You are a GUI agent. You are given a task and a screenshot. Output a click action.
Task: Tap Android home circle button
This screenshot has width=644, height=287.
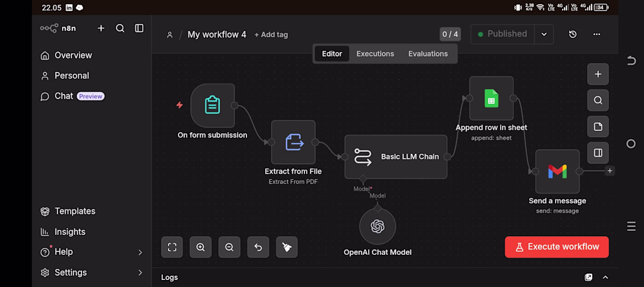coord(631,144)
